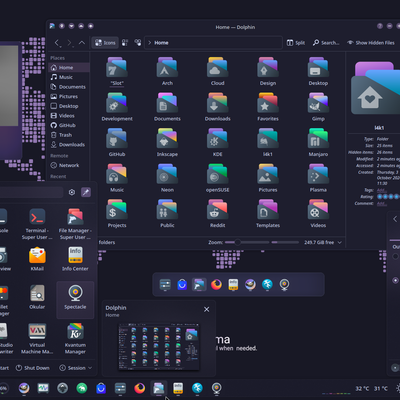Click Firefox icon in the bottom taskbar
Viewport: 400px width, 400px height.
tap(140, 388)
